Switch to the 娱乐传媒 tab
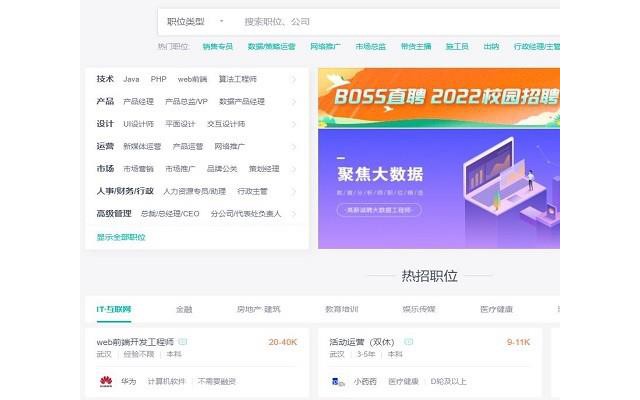Screen dimensions: 640x400 [419, 309]
